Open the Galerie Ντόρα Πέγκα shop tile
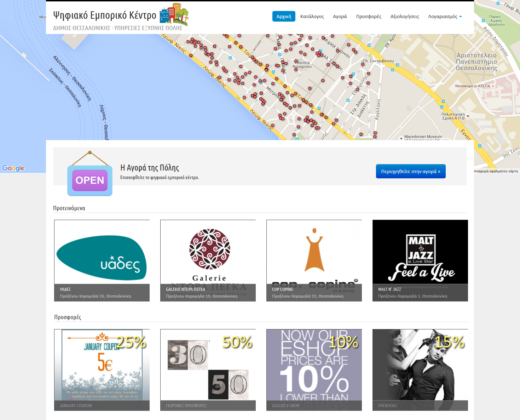 coord(208,261)
